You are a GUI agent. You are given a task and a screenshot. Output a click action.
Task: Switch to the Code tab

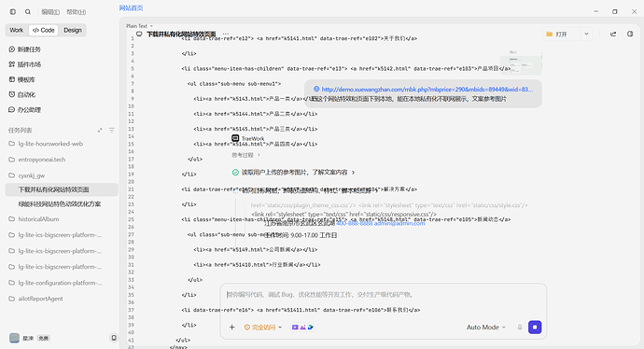pyautogui.click(x=44, y=30)
